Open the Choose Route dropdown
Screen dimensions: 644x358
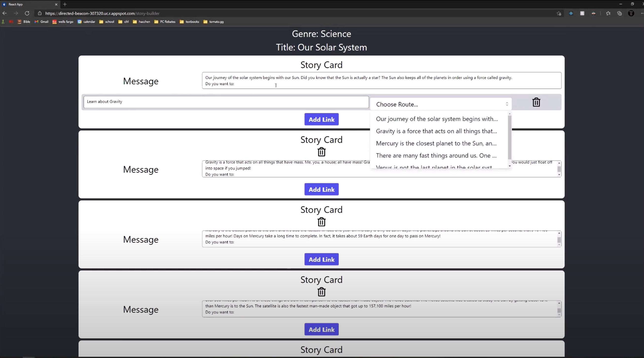click(441, 104)
